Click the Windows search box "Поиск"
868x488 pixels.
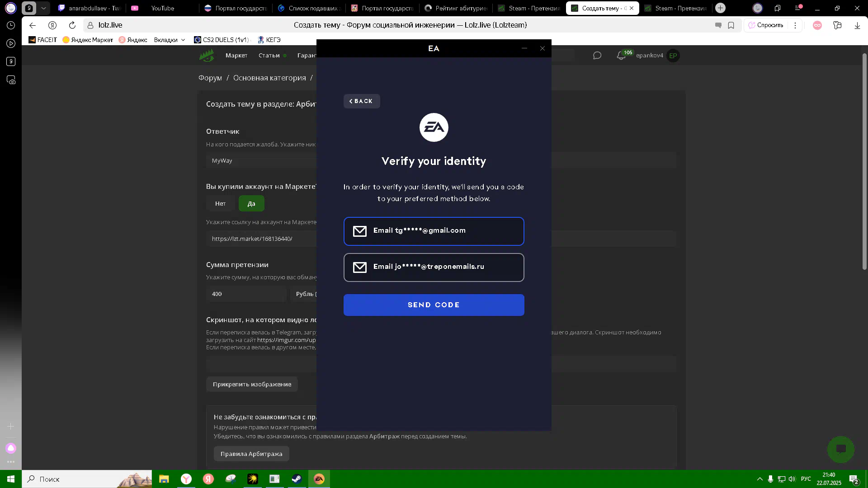[x=87, y=479]
